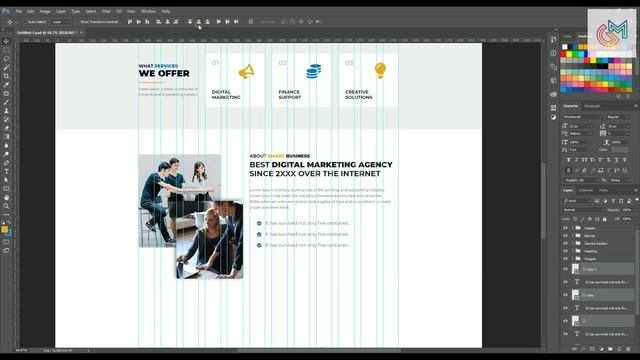640x360 pixels.
Task: Click the new adjustment layer icon
Action: (x=601, y=349)
